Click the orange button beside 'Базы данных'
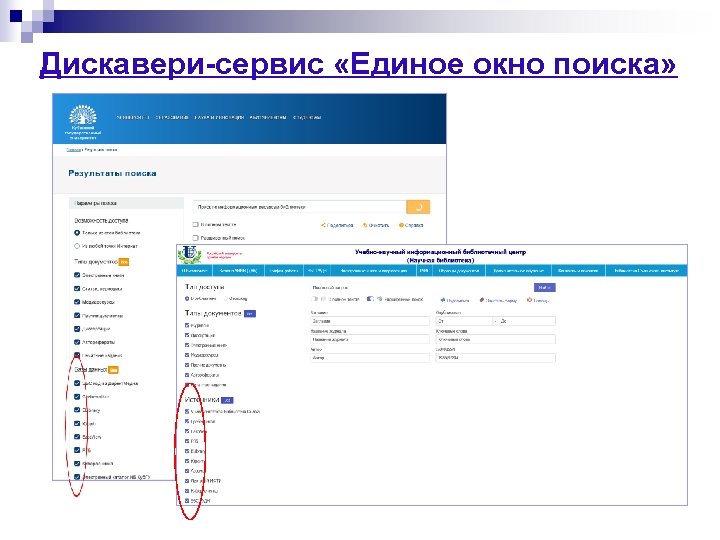Viewport: 720px width, 540px height. pyautogui.click(x=113, y=370)
